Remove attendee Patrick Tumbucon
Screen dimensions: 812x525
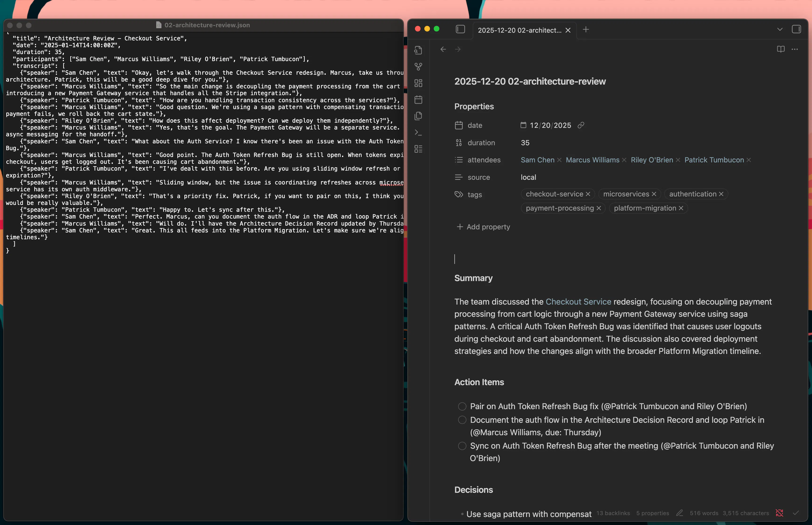coord(749,160)
